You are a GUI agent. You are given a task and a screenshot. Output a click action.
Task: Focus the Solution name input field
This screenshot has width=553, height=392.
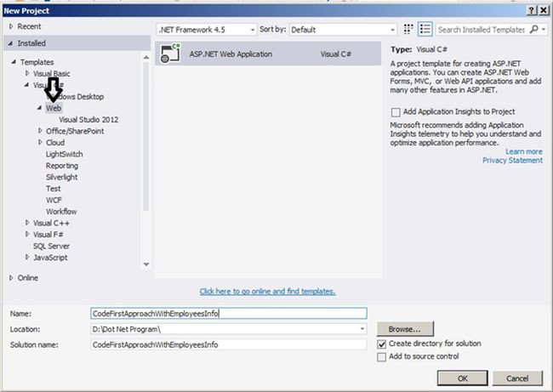[x=229, y=344]
